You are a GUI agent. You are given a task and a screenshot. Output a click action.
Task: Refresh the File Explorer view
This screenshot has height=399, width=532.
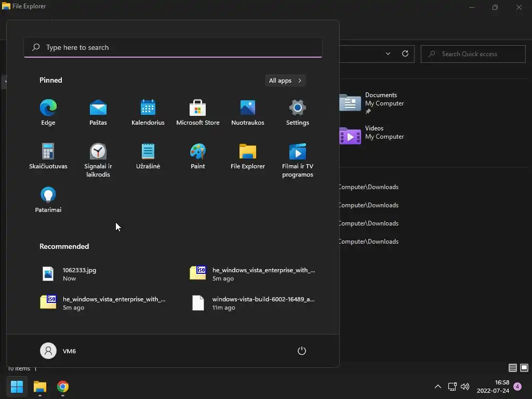pos(405,54)
